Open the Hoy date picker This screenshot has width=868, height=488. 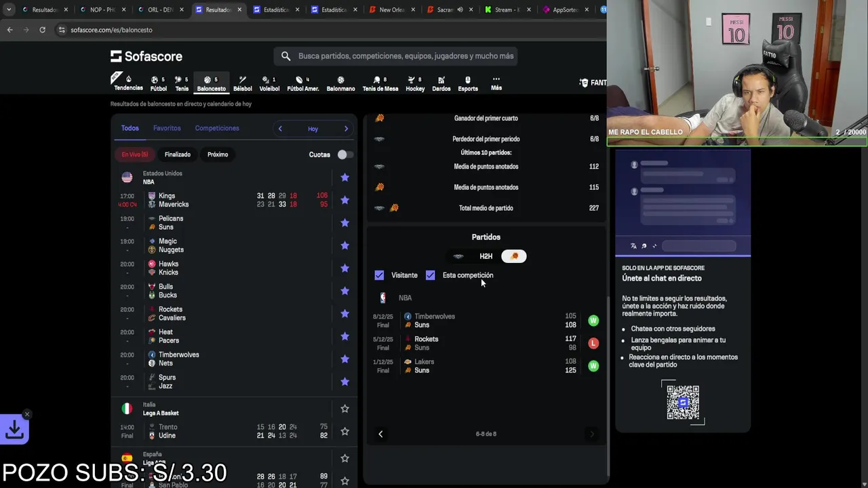pos(313,129)
